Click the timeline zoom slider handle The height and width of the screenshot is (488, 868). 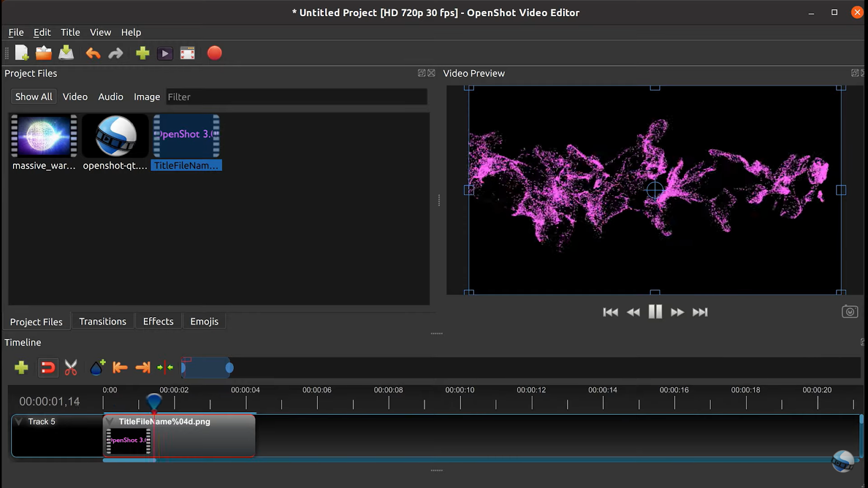229,368
